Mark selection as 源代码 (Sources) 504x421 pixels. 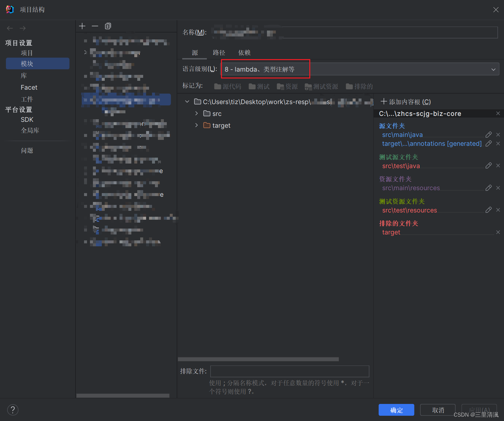tap(228, 86)
